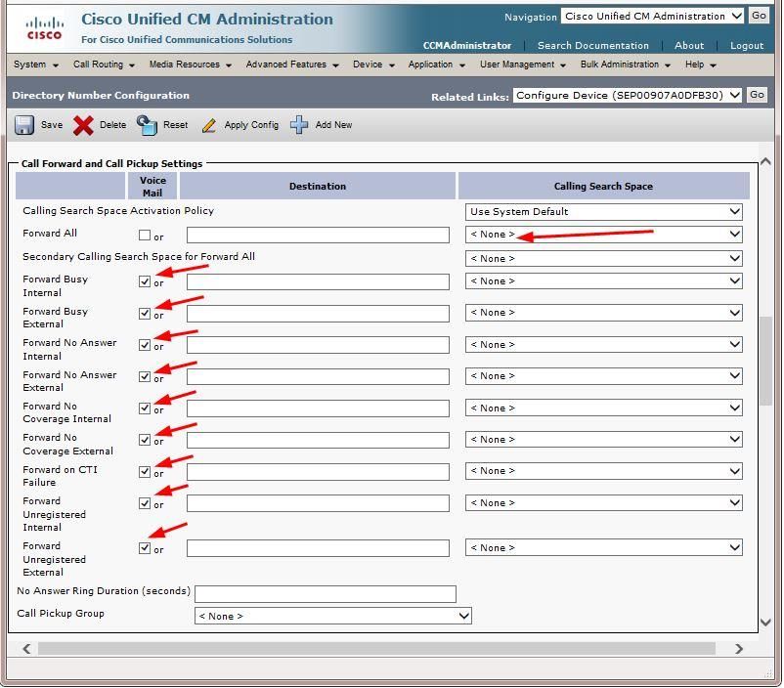Screen dimensions: 784x688
Task: Open the Call Pickup Group dropdown
Action: click(333, 616)
